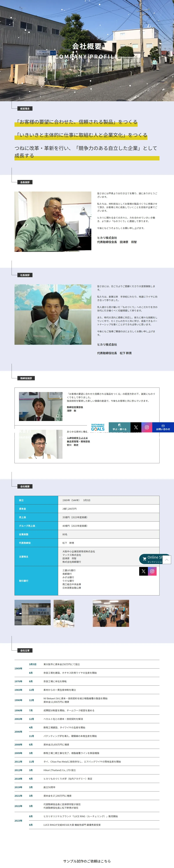This screenshot has width=174, height=868.
Task: Click the グループ売上高 table header cell
Action: (x=36, y=526)
